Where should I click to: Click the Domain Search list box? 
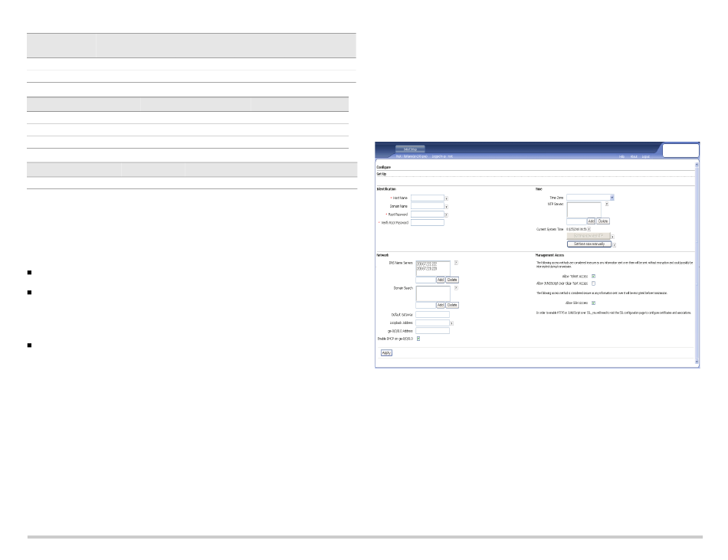click(x=433, y=293)
